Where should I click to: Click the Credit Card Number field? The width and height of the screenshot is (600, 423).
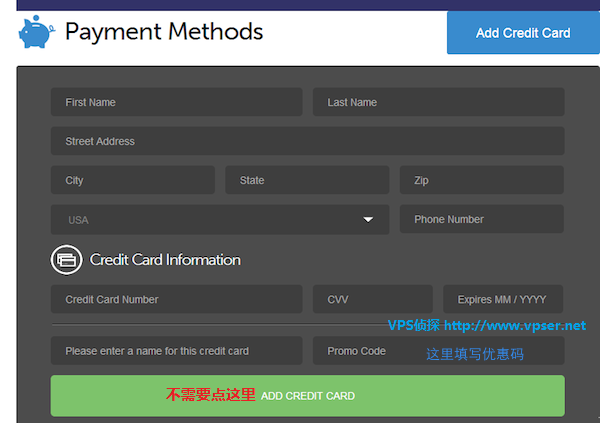176,299
